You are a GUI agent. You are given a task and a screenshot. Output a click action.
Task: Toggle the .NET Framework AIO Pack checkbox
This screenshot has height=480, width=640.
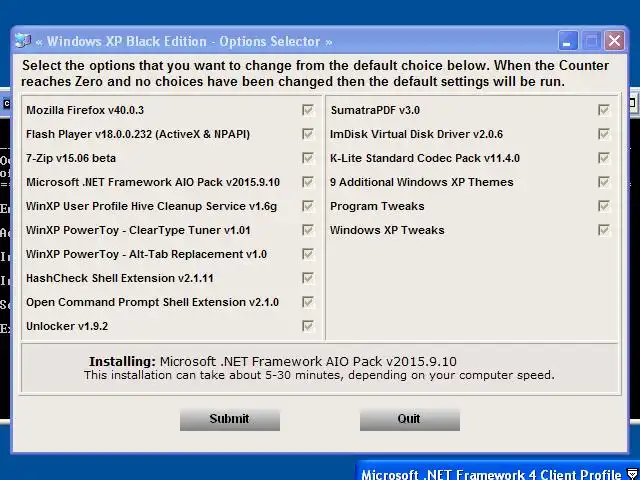(x=308, y=182)
